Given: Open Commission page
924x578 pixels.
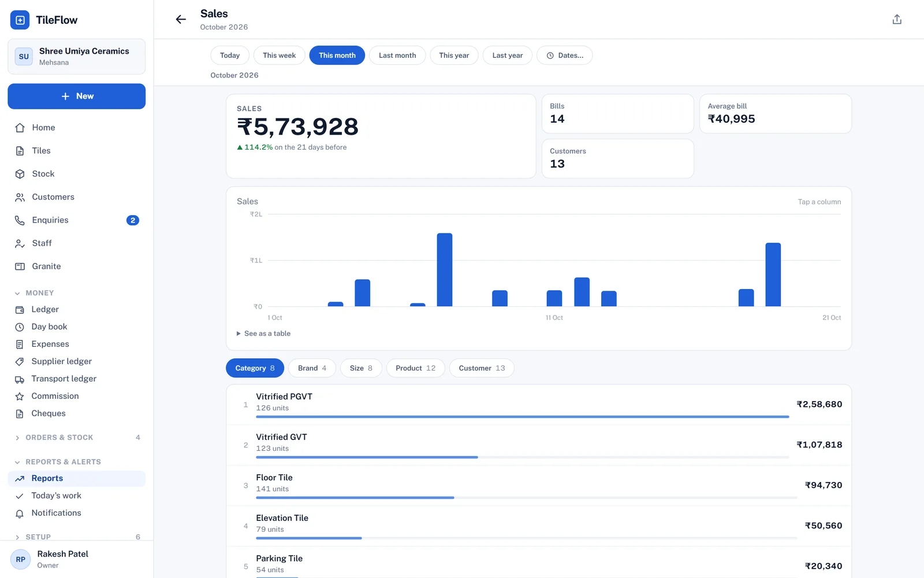Looking at the screenshot, I should (77, 397).
